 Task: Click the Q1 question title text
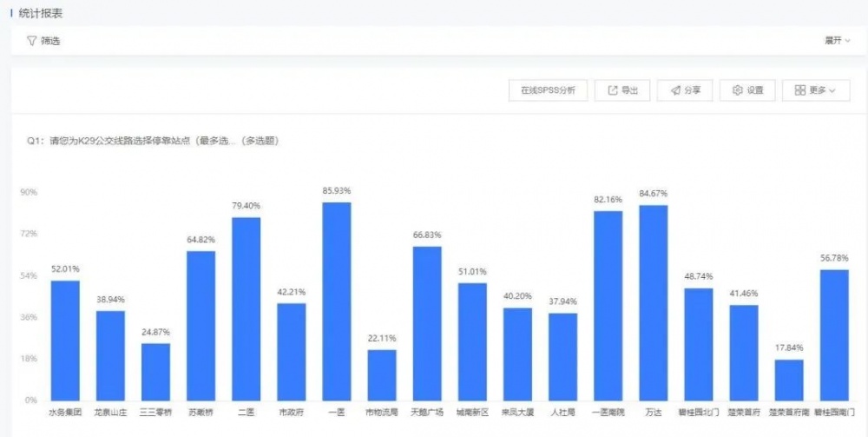coord(153,141)
